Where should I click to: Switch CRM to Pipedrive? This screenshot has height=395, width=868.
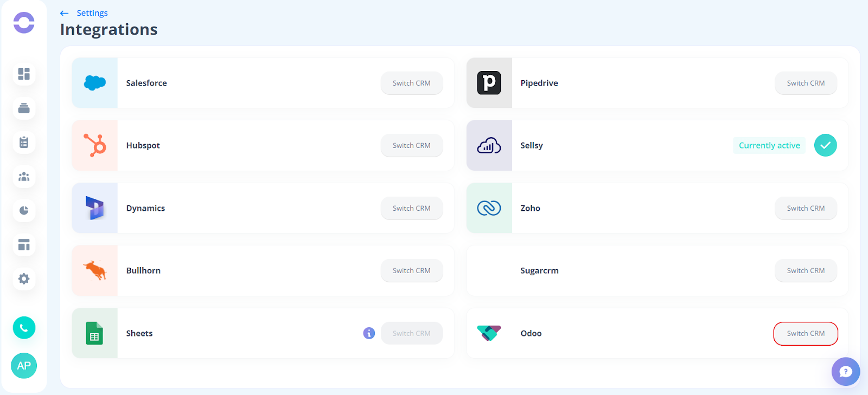pyautogui.click(x=806, y=83)
